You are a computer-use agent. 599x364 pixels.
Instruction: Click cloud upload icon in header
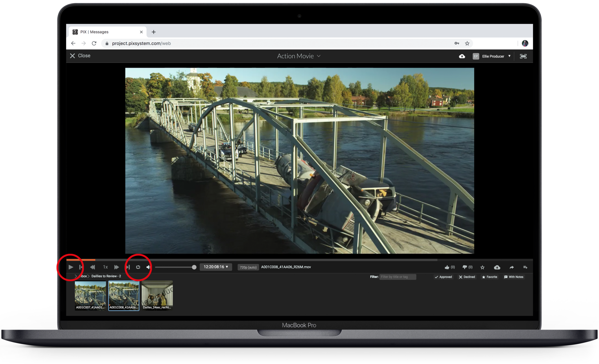[462, 56]
